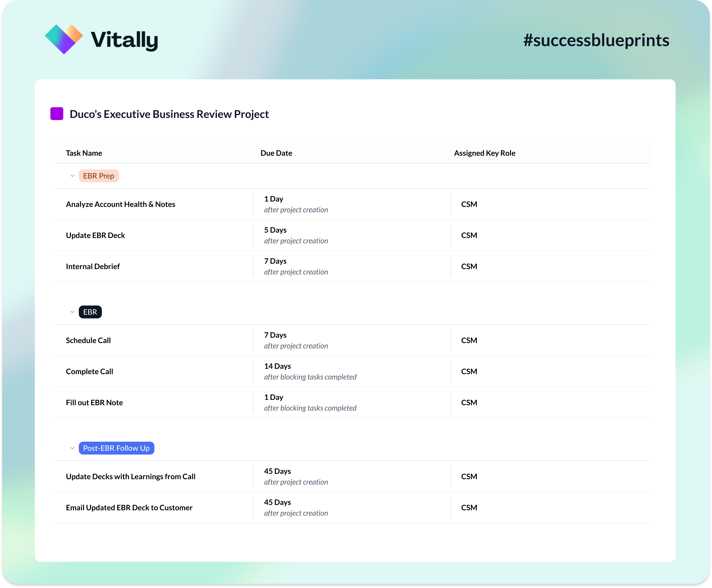Collapse the Post-EBR Follow Up chevron

(x=72, y=448)
